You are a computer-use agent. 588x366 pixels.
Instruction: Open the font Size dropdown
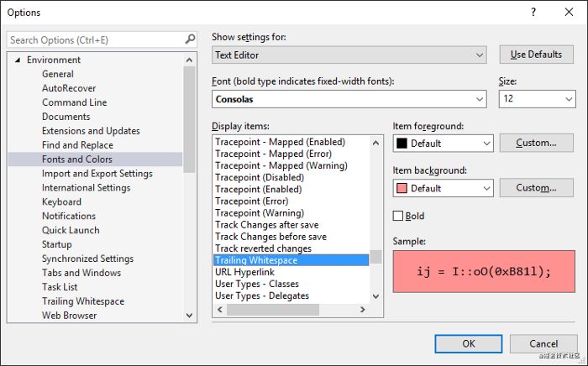click(537, 99)
